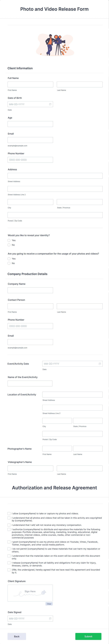
Task: Select "Yes" for revealing your identity
Action: [x=9, y=240]
